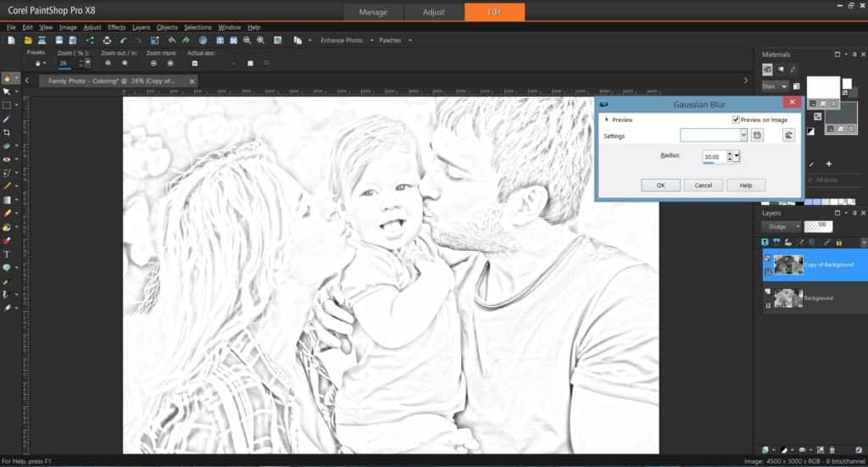Hide the Background layer
868x467 pixels.
(766, 292)
